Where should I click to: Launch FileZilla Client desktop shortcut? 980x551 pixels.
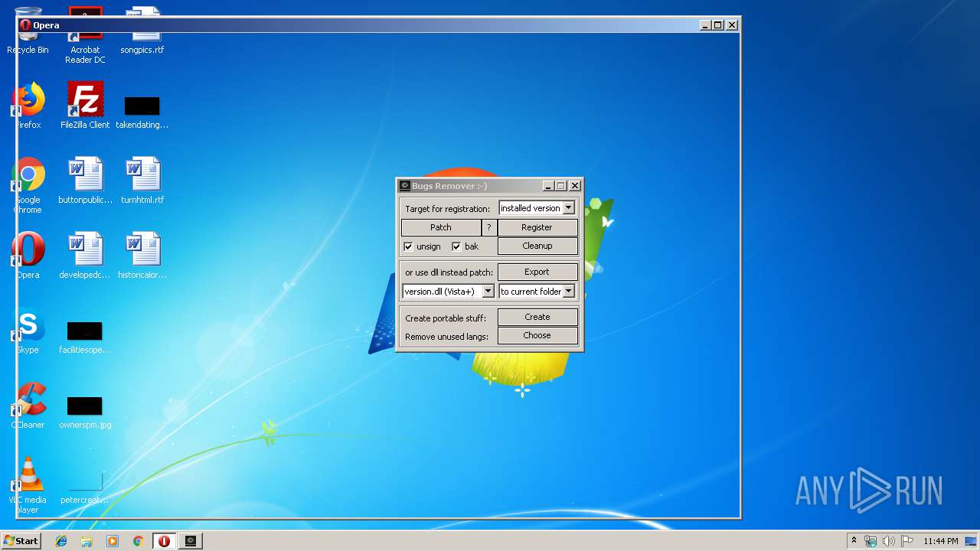click(85, 105)
